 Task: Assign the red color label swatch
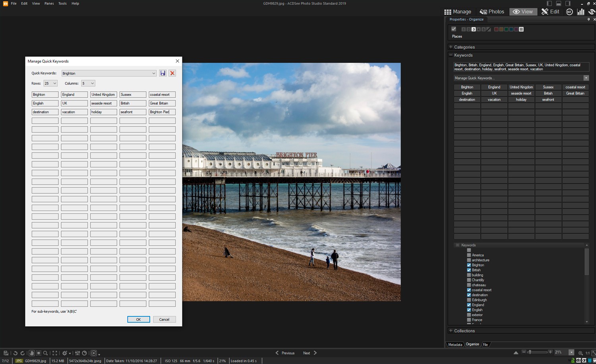point(496,29)
